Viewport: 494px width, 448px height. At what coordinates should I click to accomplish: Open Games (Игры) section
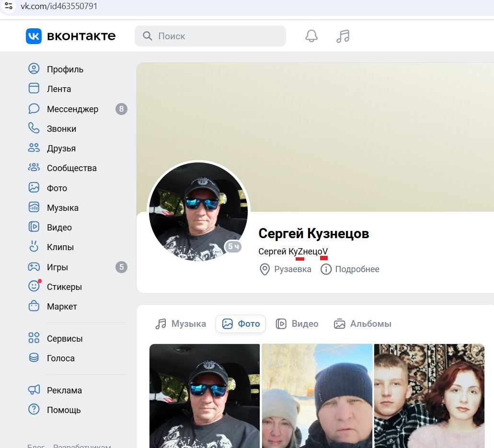tap(57, 267)
